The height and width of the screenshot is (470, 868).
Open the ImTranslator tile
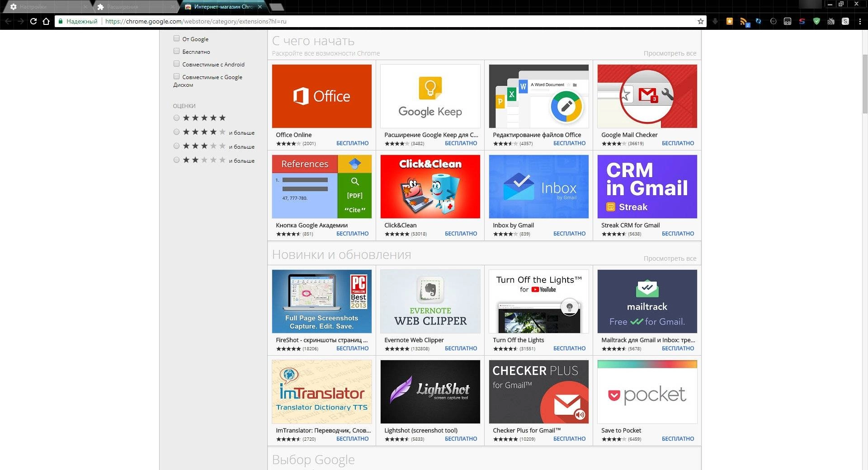point(322,392)
